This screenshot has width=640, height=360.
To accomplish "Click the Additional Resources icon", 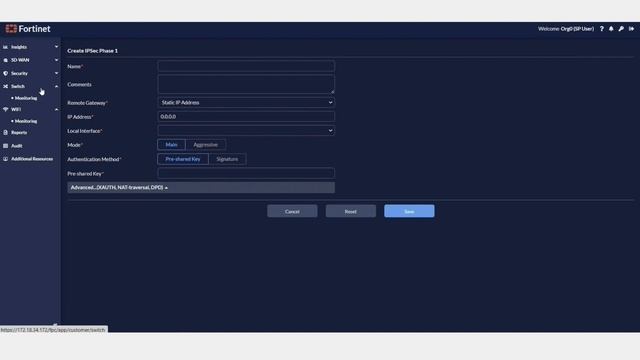I will [5, 159].
